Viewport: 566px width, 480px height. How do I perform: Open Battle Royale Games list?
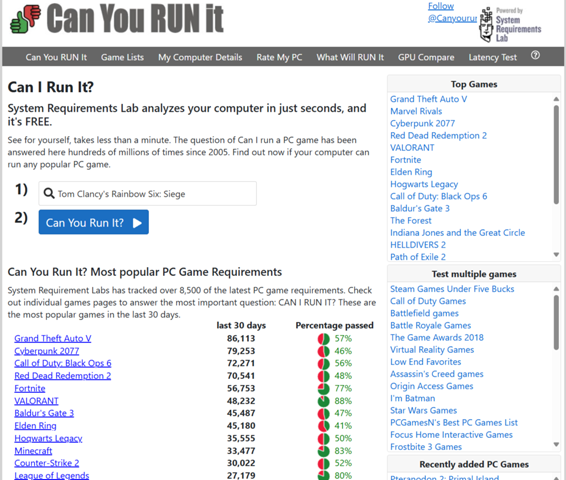(430, 326)
